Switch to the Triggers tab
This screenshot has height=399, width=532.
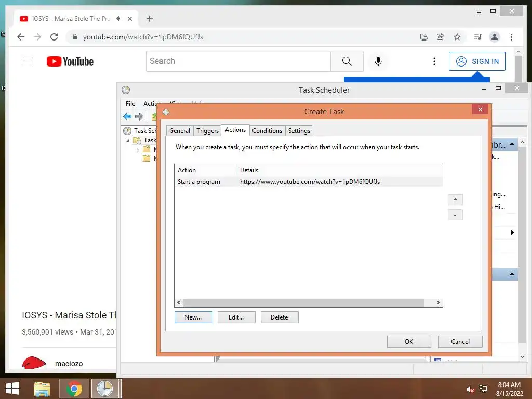pyautogui.click(x=207, y=131)
